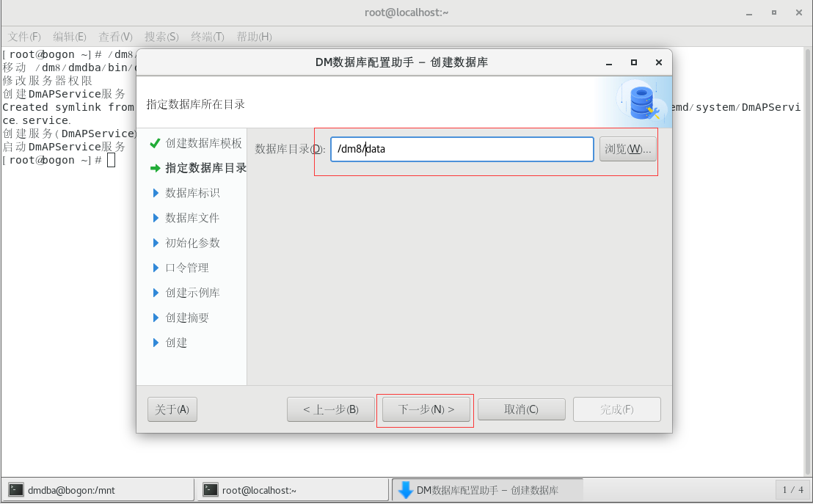Click terminal line 修改服务器权限
The width and height of the screenshot is (813, 504).
47,81
